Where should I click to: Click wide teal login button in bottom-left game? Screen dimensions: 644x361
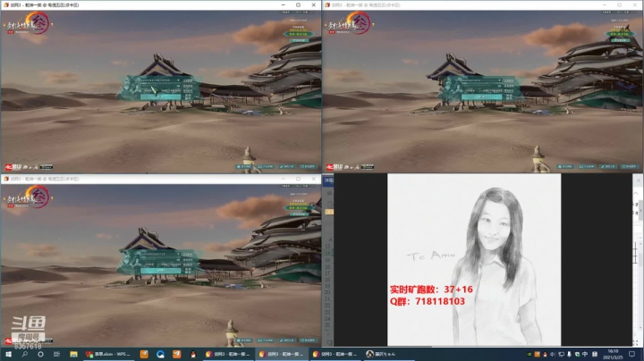click(x=161, y=271)
